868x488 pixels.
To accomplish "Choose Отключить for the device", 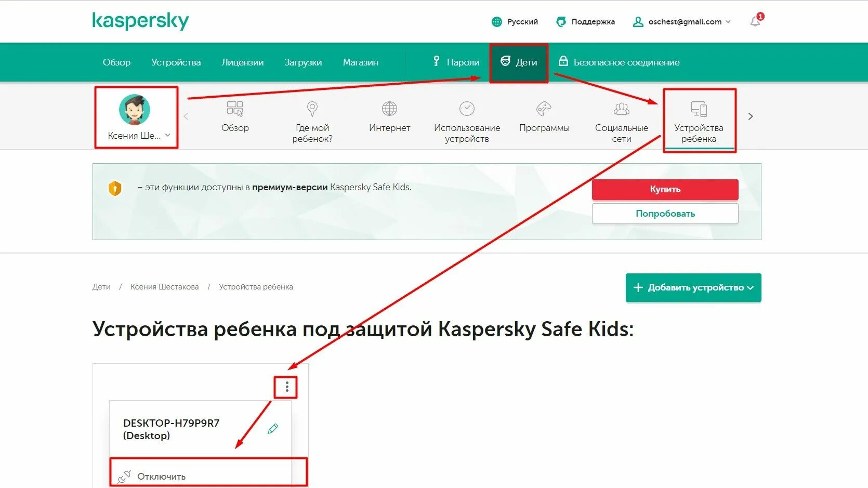I will tap(161, 477).
